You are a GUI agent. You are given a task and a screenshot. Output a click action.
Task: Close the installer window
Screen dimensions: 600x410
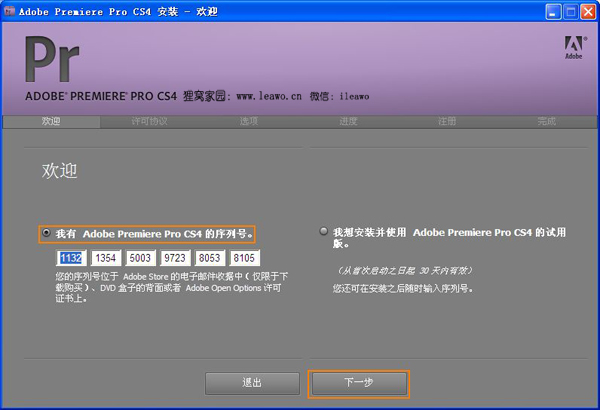pos(588,12)
